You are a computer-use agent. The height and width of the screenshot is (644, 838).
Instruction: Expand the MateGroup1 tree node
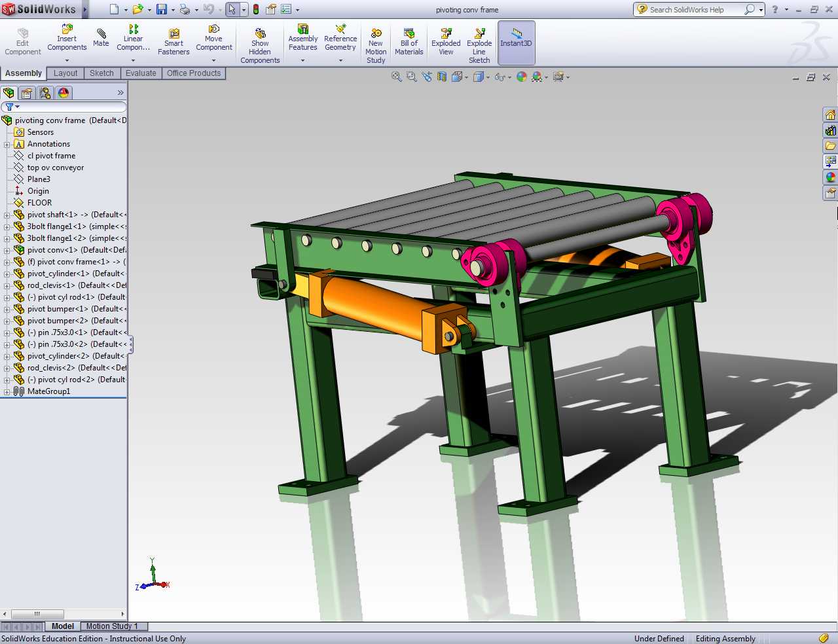[7, 391]
